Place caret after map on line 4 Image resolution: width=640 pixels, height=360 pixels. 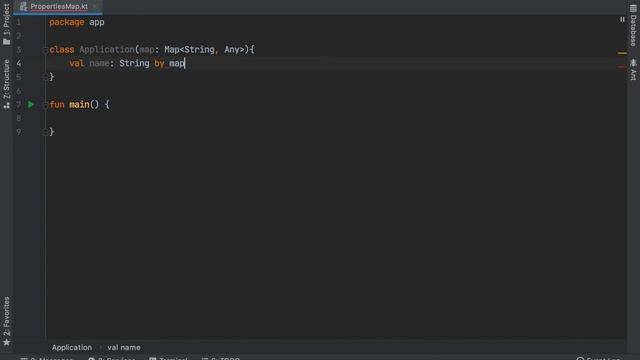[x=184, y=63]
